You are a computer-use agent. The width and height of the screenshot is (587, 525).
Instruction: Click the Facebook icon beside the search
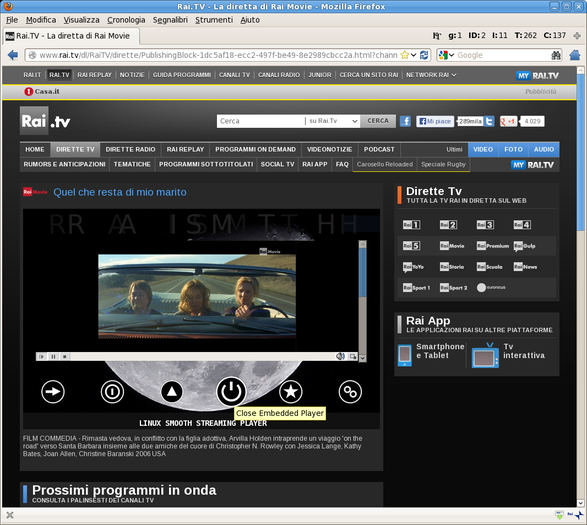click(x=405, y=121)
